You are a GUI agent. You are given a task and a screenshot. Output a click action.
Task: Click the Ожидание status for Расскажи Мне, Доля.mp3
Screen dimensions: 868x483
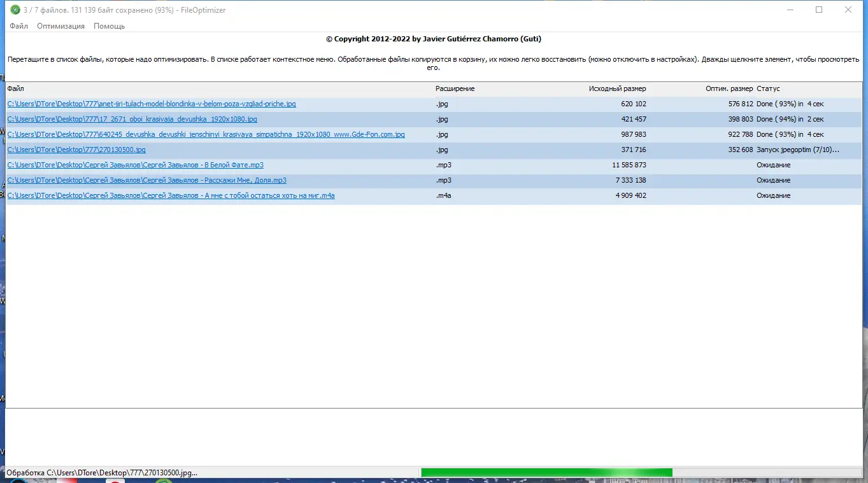pyautogui.click(x=774, y=180)
